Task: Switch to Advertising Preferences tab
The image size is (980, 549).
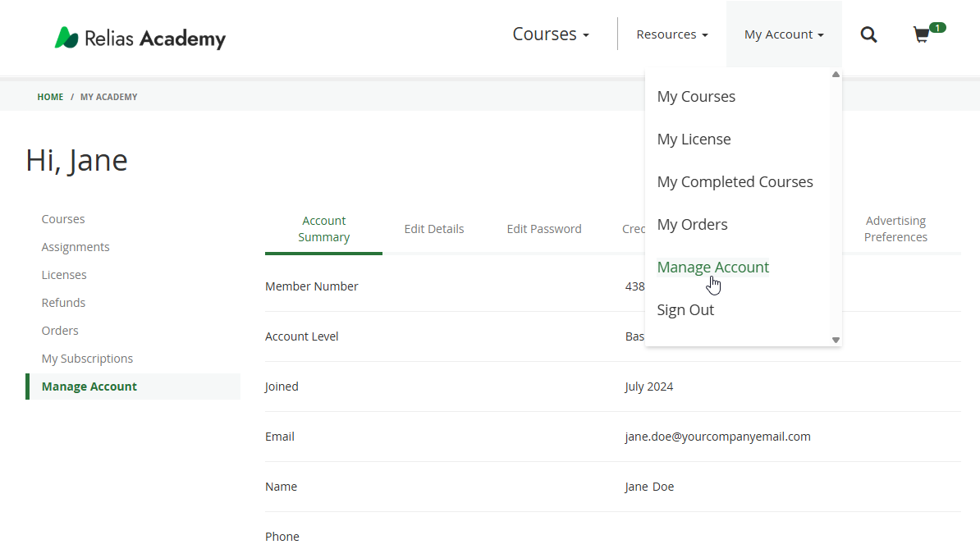Action: pos(895,229)
